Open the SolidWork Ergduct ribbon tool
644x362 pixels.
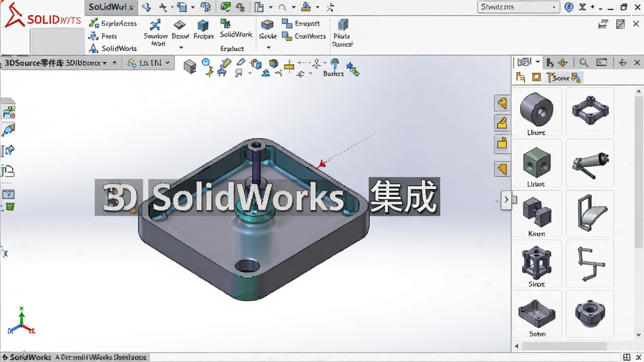pyautogui.click(x=236, y=35)
